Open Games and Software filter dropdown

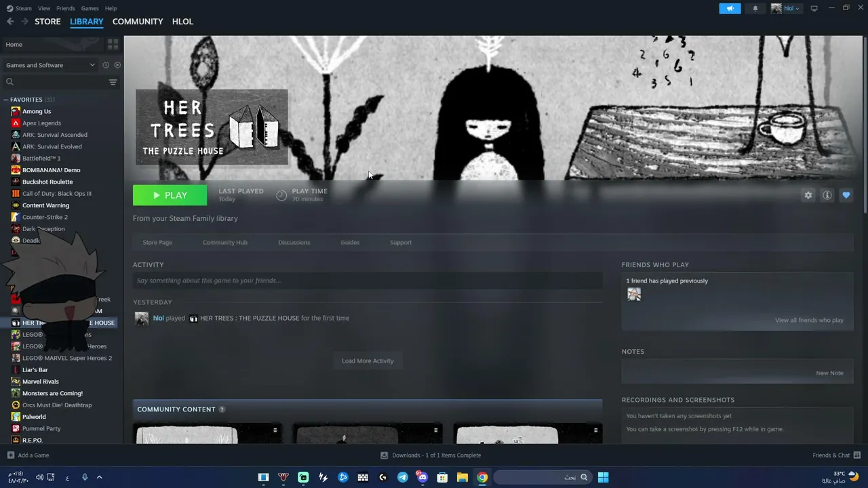(x=50, y=65)
